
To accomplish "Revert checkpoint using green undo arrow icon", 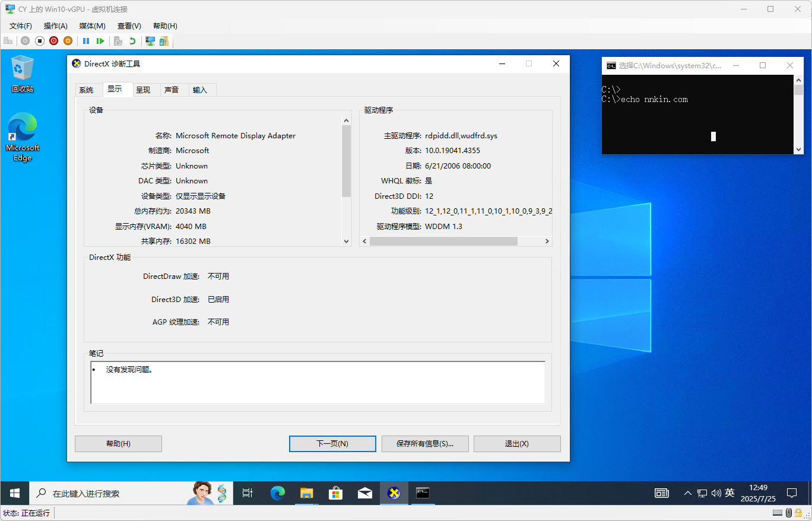I will [x=132, y=41].
